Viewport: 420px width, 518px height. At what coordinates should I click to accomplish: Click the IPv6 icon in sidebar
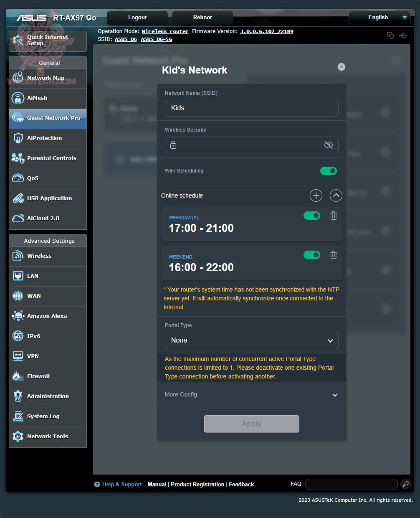(18, 336)
